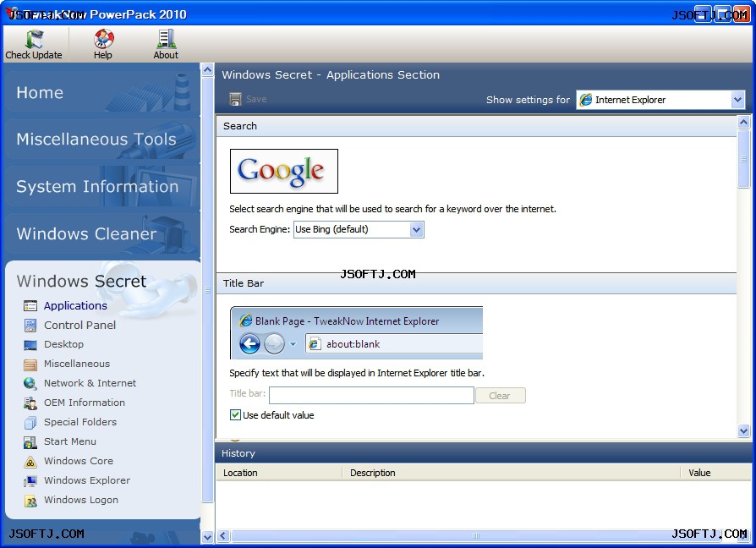Click the page icon beside about:blank
Viewport: 756px width, 548px height.
point(315,344)
